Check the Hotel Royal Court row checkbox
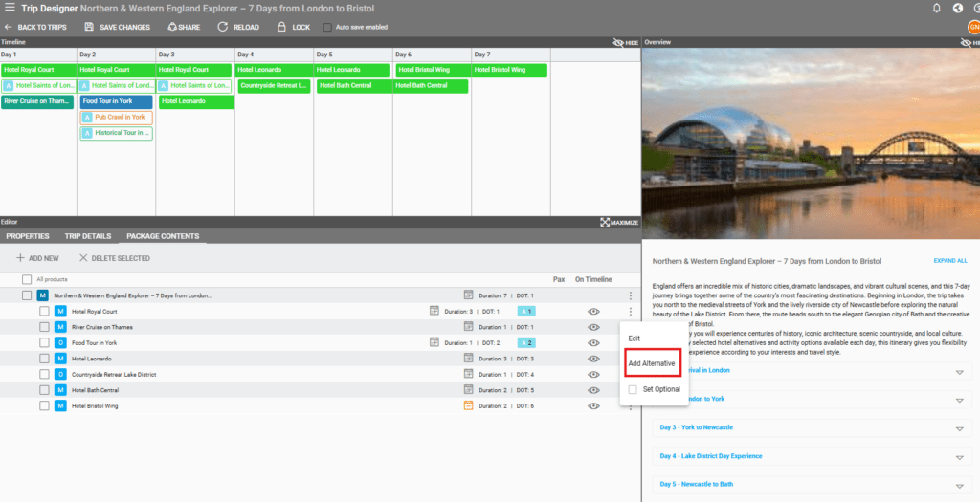Screen dimensions: 980x502 point(44,312)
